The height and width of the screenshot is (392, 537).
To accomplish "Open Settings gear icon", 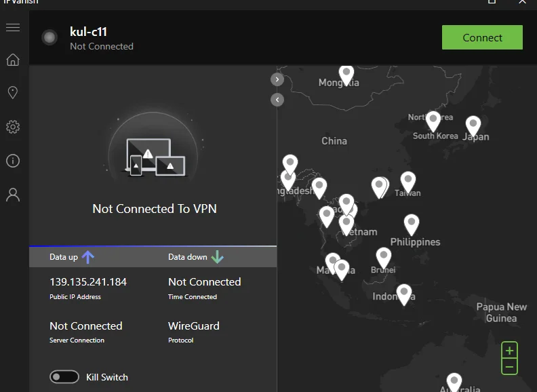I will click(13, 127).
